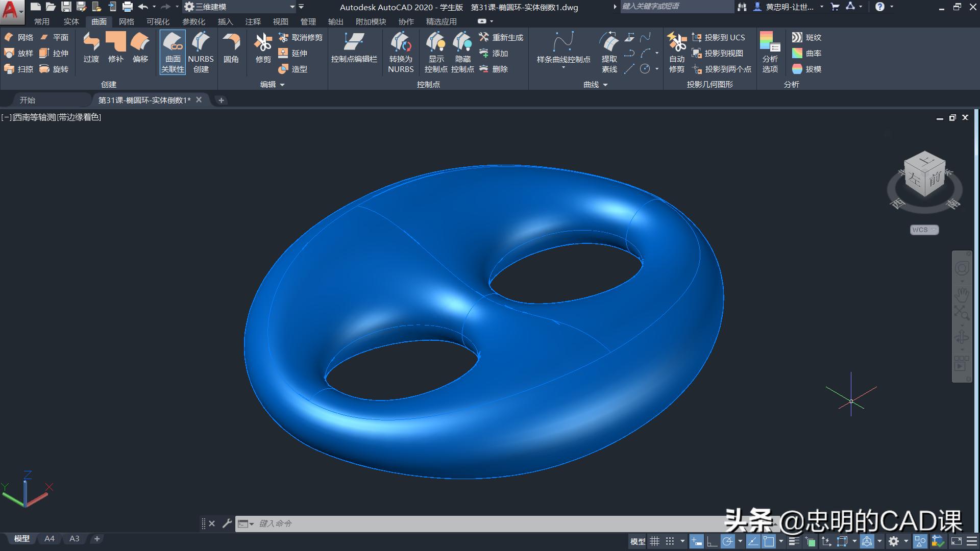Open the 三维建模 workspace dropdown
This screenshot has height=551, width=980.
[292, 7]
